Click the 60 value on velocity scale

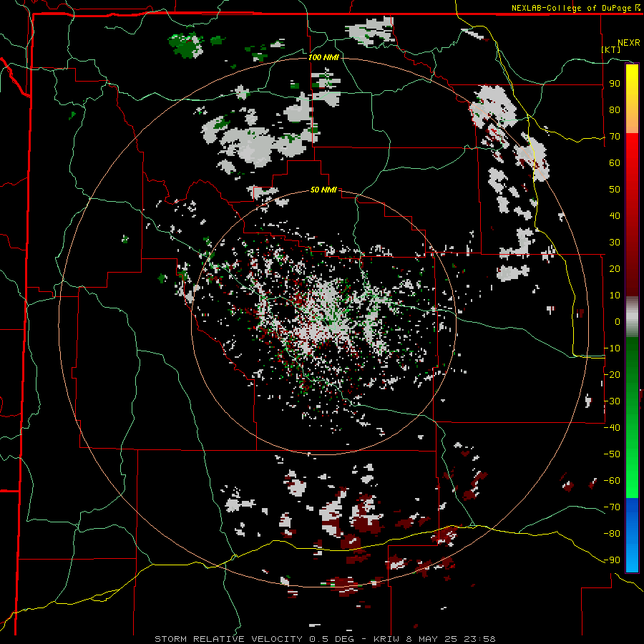click(615, 163)
